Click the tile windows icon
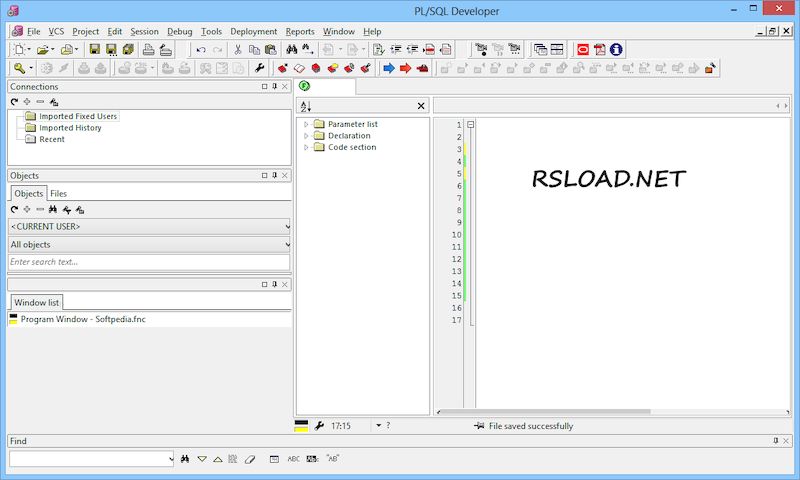Screen dimensions: 800x480 [x=557, y=49]
